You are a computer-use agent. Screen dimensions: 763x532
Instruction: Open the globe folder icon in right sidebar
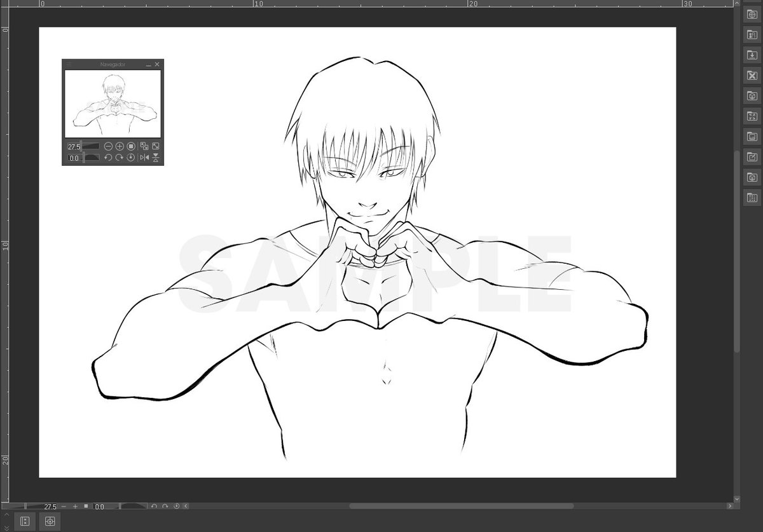click(x=752, y=15)
